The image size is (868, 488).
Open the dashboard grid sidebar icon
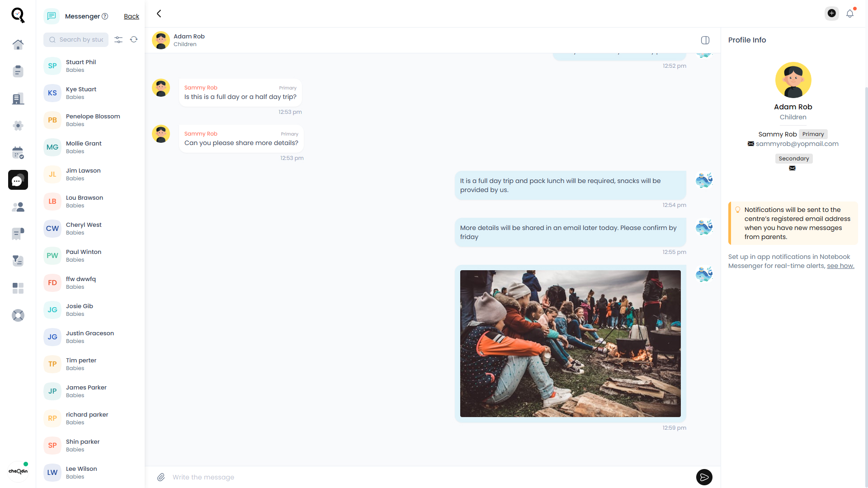tap(18, 288)
